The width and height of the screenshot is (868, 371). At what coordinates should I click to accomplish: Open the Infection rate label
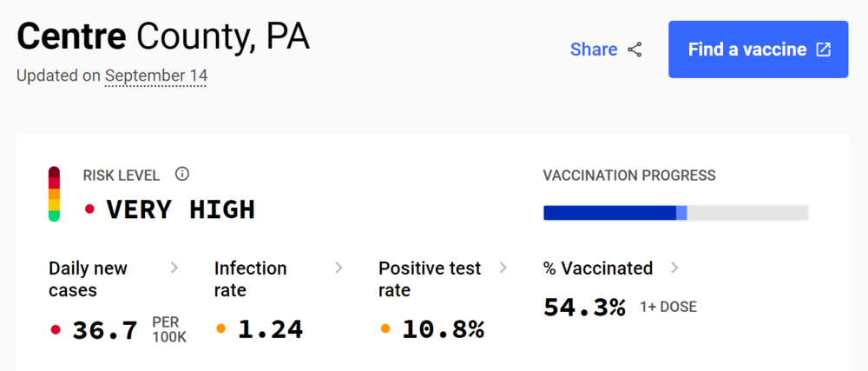pos(250,279)
